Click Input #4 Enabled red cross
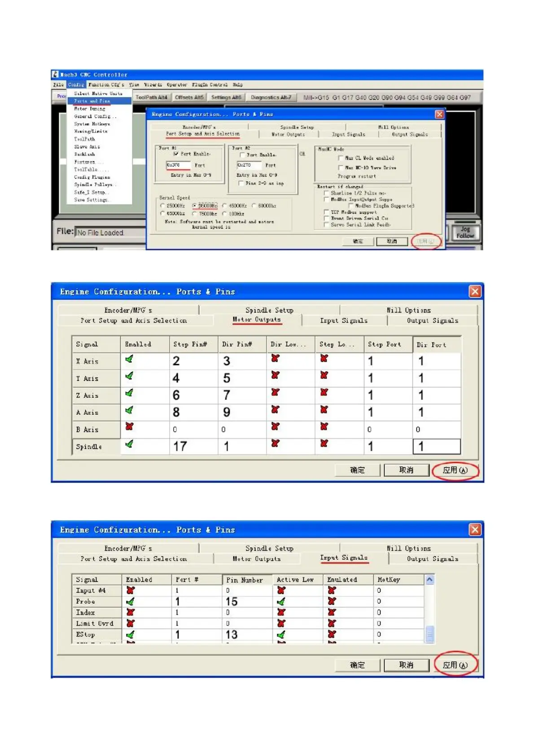Viewport: 534px width, 756px height. tap(131, 591)
